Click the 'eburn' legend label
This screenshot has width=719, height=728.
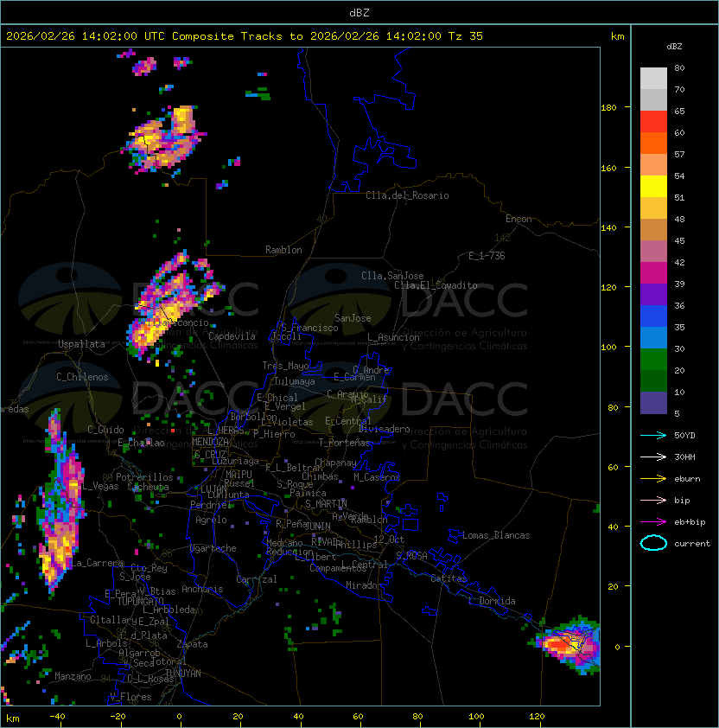(x=687, y=479)
